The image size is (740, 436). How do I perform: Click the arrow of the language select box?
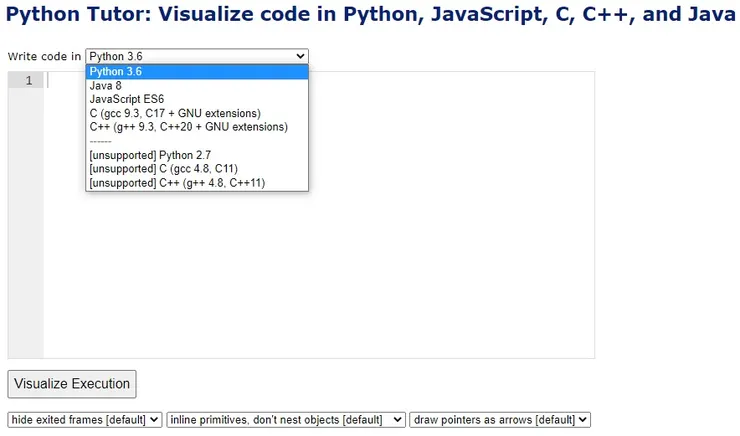(300, 57)
